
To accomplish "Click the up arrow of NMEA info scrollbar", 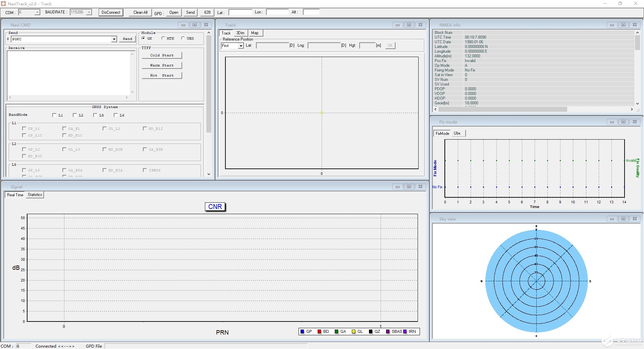I will coord(637,33).
